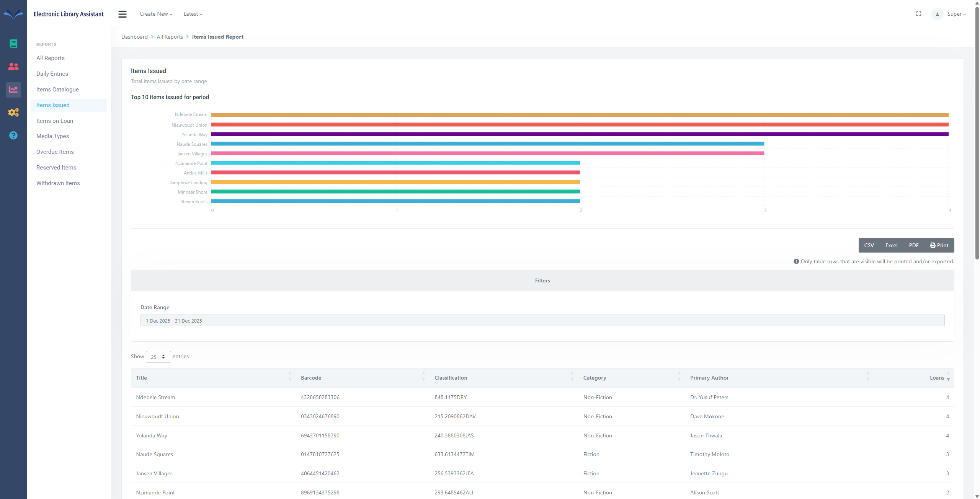Sort table by Title column

tap(141, 378)
